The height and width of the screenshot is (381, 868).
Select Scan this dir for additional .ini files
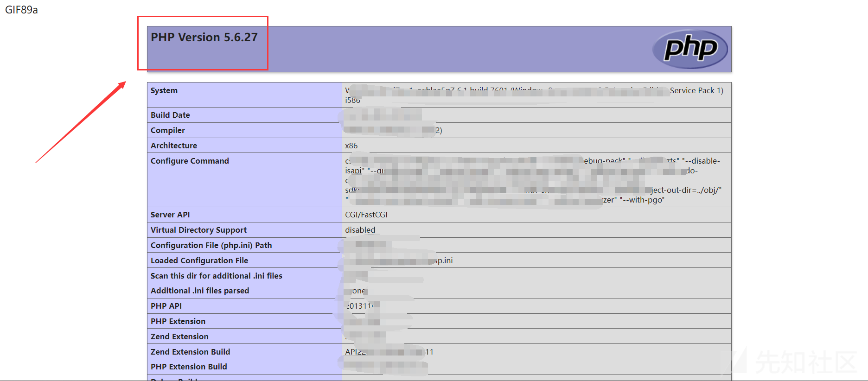click(x=217, y=276)
